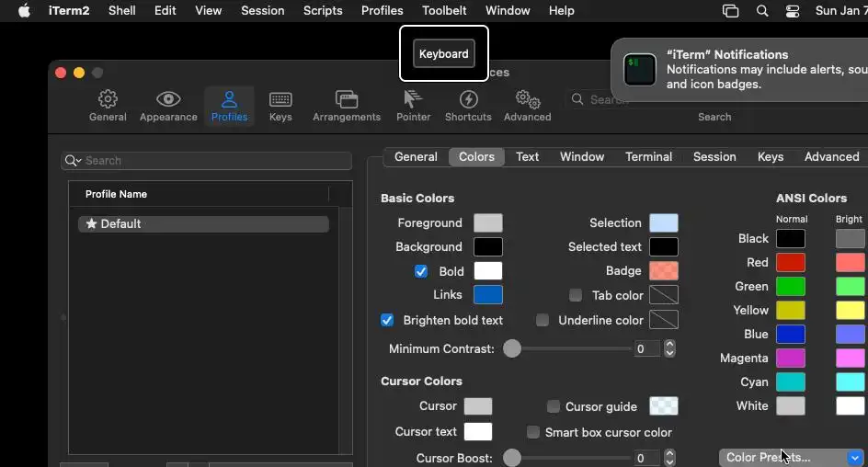Open the Scripts menu
The height and width of the screenshot is (467, 868).
[323, 10]
